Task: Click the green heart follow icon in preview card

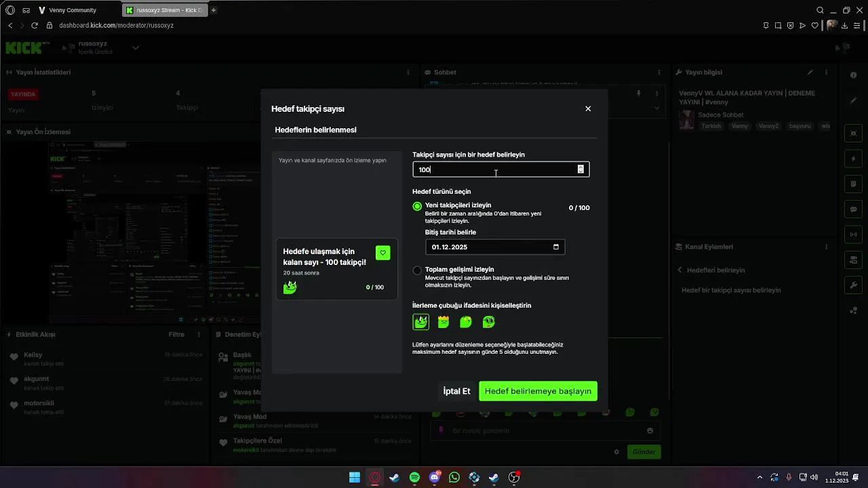Action: [x=383, y=253]
